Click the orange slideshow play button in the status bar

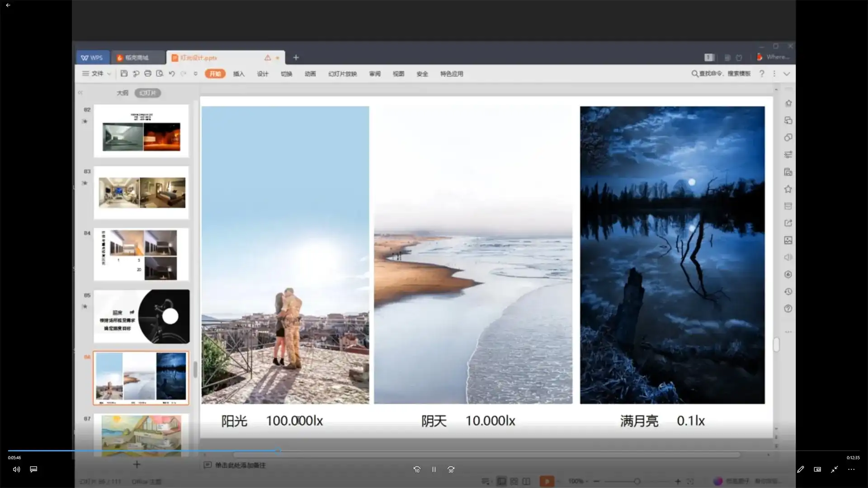click(x=547, y=481)
